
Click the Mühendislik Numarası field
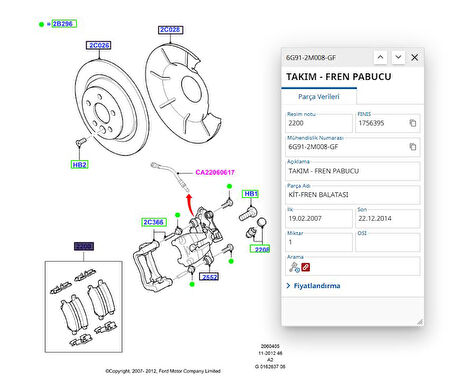353,147
